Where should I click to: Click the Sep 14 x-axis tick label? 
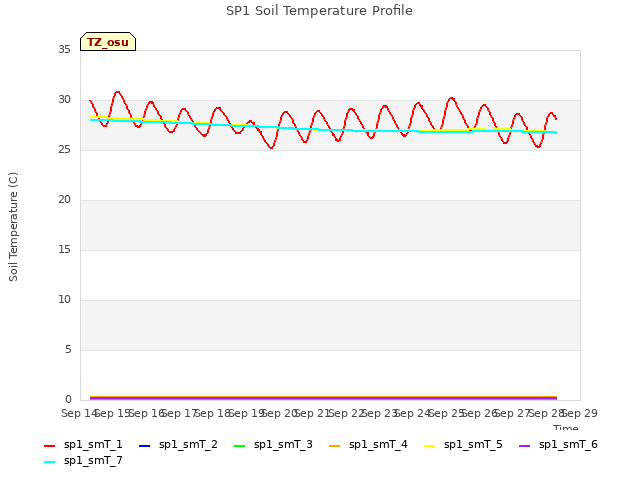click(x=79, y=413)
